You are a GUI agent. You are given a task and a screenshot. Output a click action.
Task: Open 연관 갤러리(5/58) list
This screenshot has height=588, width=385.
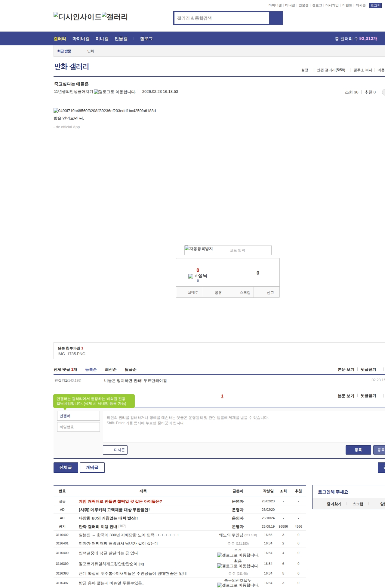(x=331, y=70)
